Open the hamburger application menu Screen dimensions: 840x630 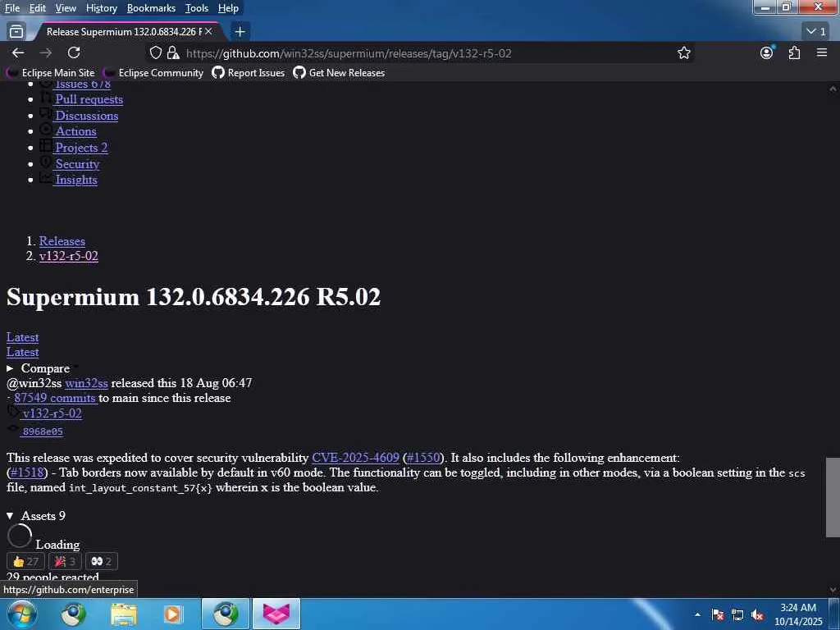tap(822, 52)
